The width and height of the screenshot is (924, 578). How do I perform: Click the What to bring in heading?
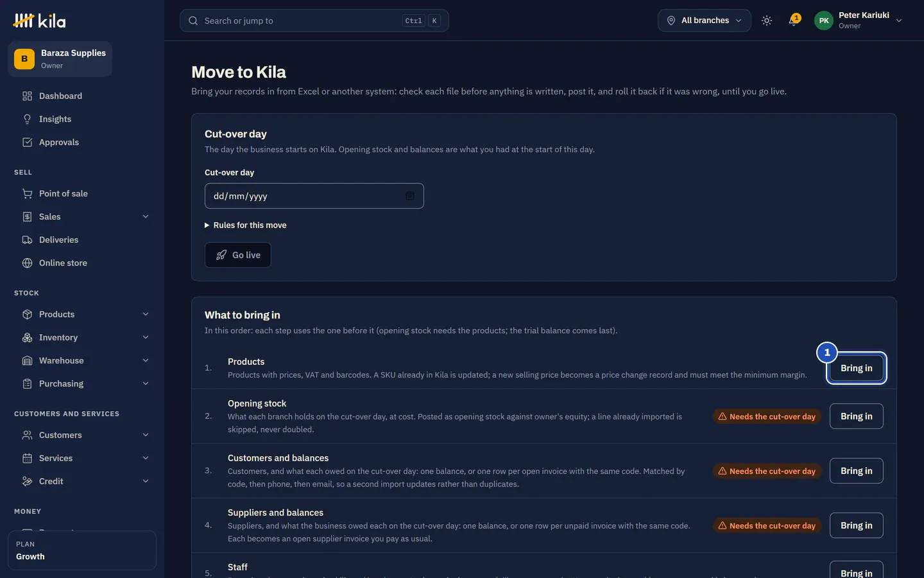[x=243, y=315]
